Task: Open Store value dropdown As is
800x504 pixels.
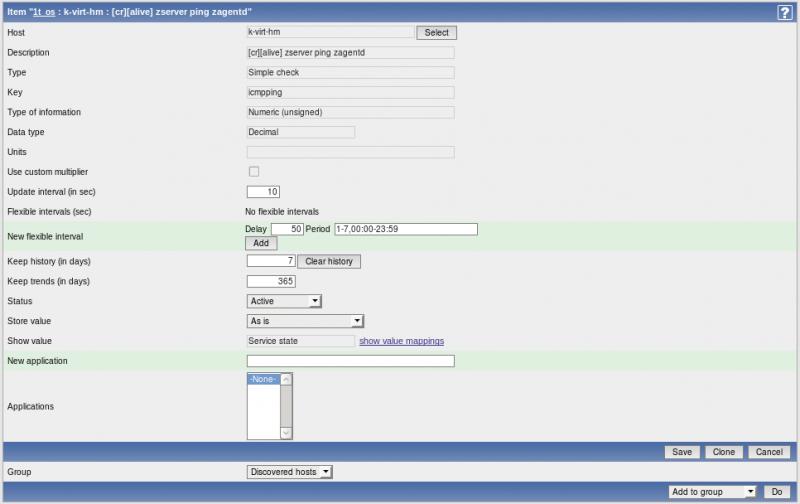Action: (x=305, y=321)
